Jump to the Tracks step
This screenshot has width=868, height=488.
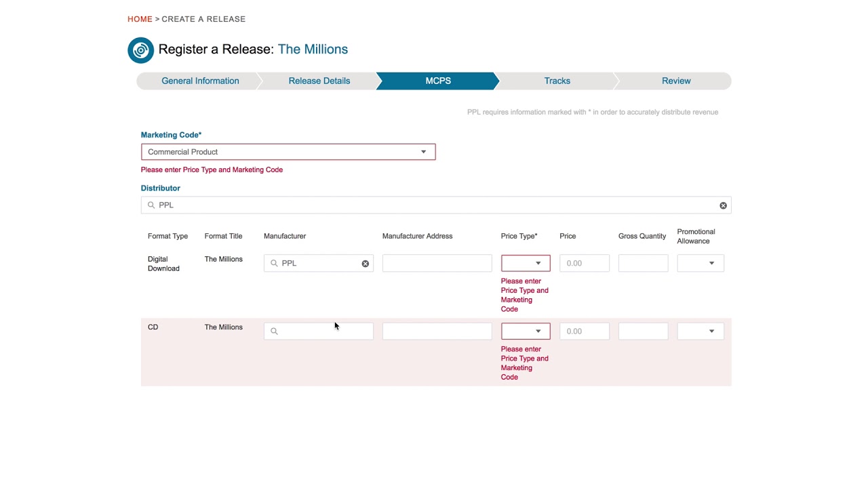coord(557,81)
